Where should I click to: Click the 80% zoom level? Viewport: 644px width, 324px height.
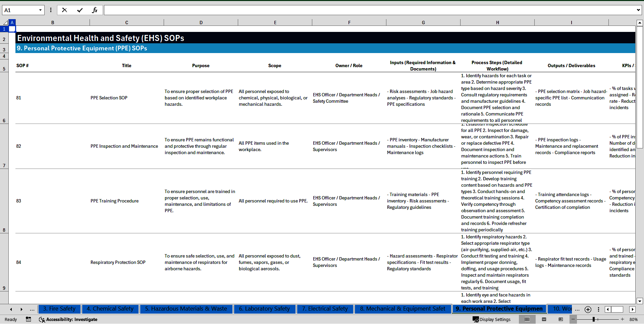point(633,319)
